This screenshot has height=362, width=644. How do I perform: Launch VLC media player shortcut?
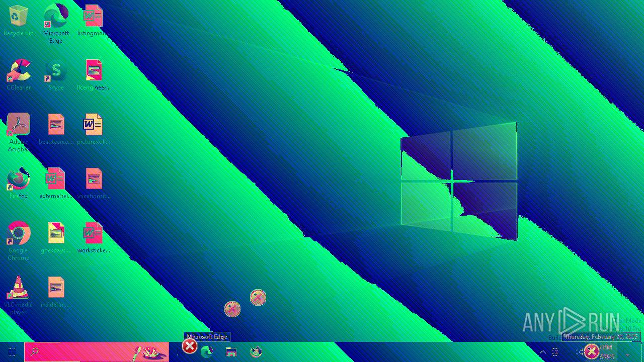pyautogui.click(x=18, y=295)
